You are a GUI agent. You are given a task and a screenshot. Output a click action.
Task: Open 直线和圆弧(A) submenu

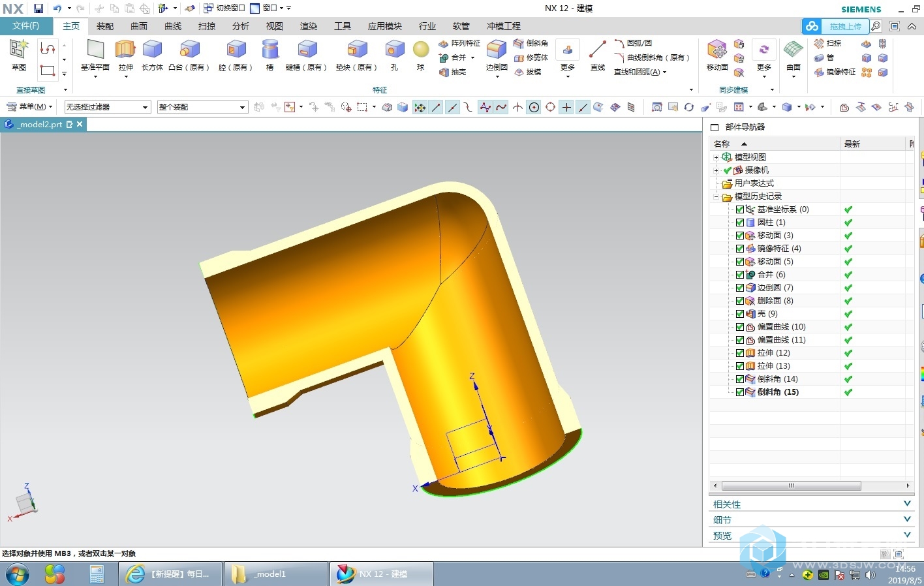click(640, 72)
